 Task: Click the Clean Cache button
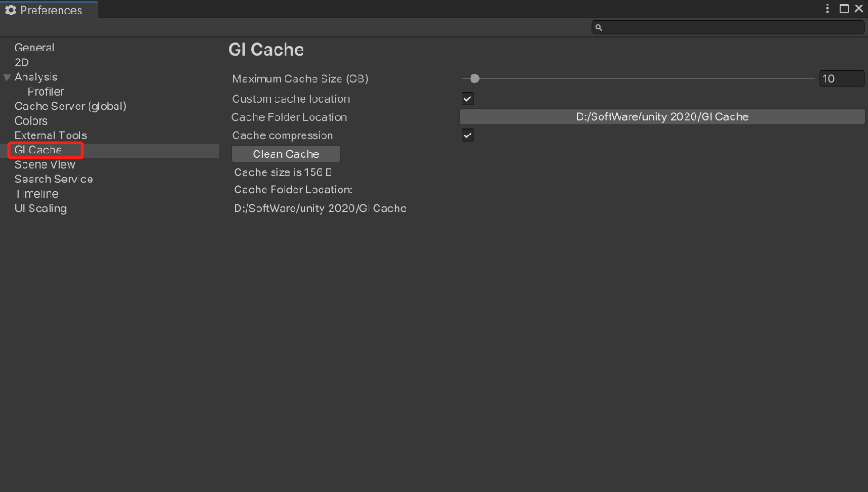285,153
